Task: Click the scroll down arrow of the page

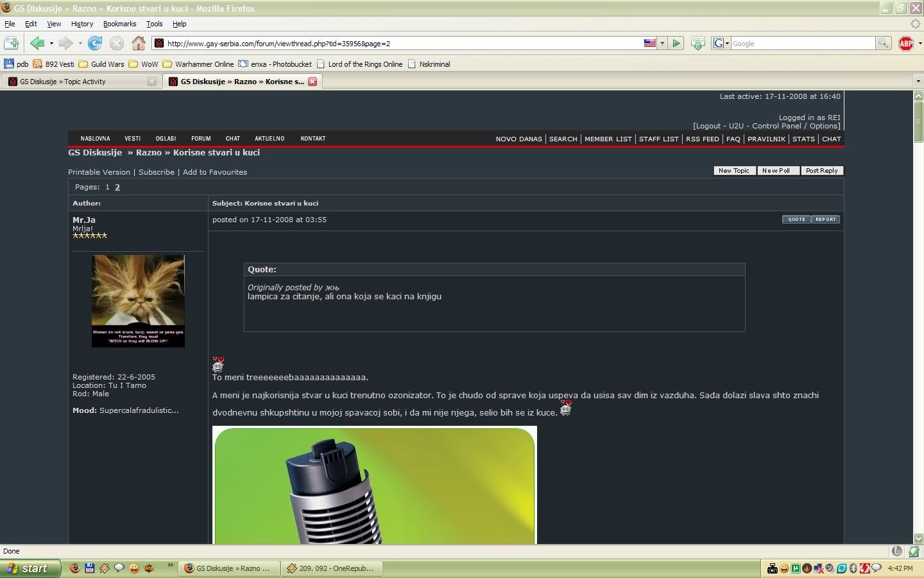Action: [918, 538]
